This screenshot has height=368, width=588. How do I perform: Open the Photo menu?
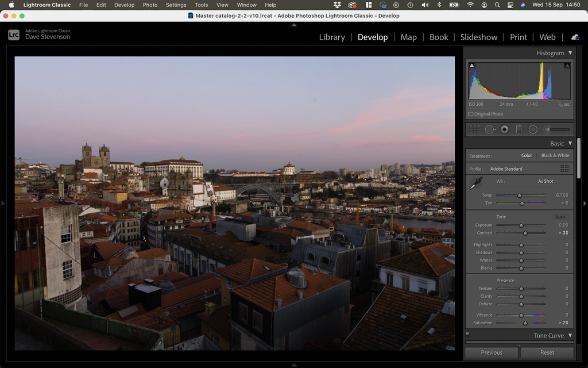click(150, 5)
